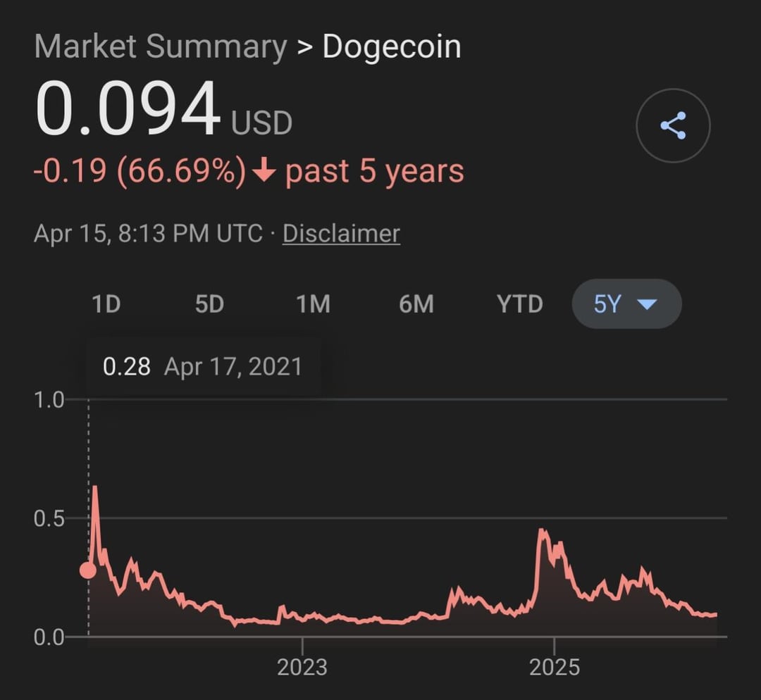Choose the 6M time range
This screenshot has width=761, height=700.
[x=416, y=304]
